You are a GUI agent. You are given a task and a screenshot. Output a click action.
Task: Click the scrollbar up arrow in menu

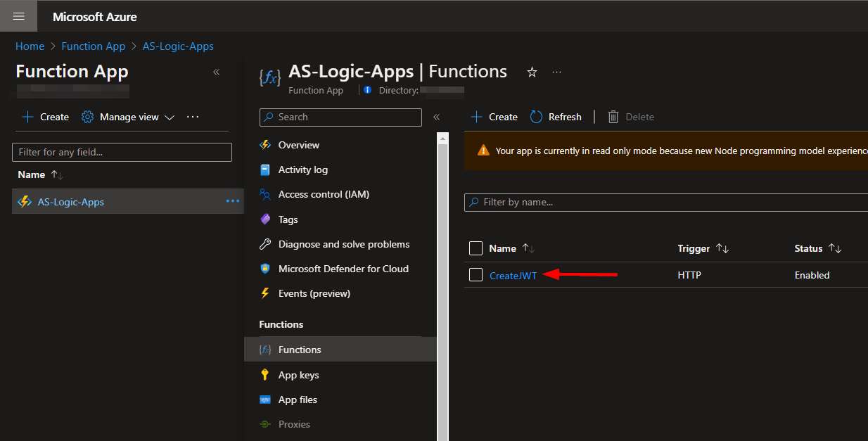click(442, 138)
